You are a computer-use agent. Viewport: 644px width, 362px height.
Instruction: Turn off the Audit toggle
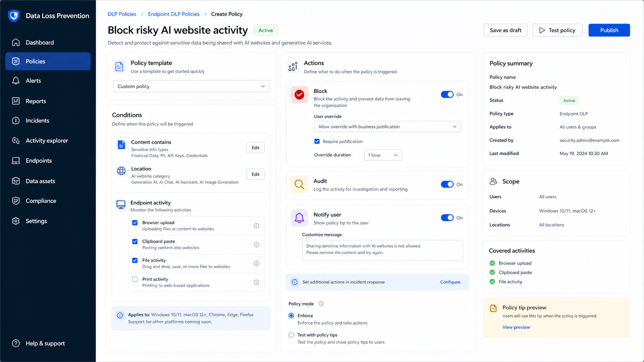coord(447,184)
